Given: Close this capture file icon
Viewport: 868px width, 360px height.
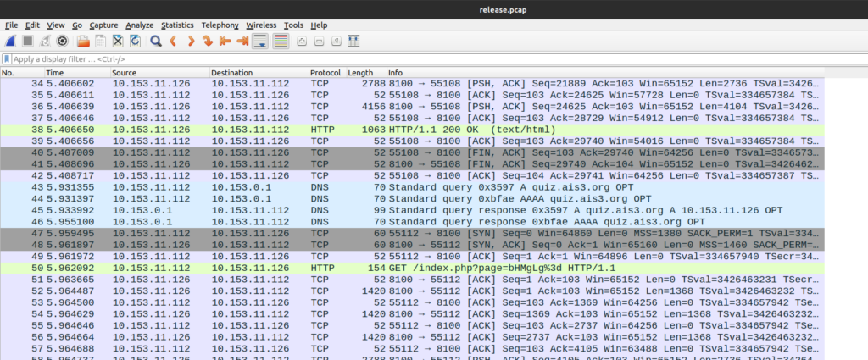Looking at the screenshot, I should tap(117, 41).
